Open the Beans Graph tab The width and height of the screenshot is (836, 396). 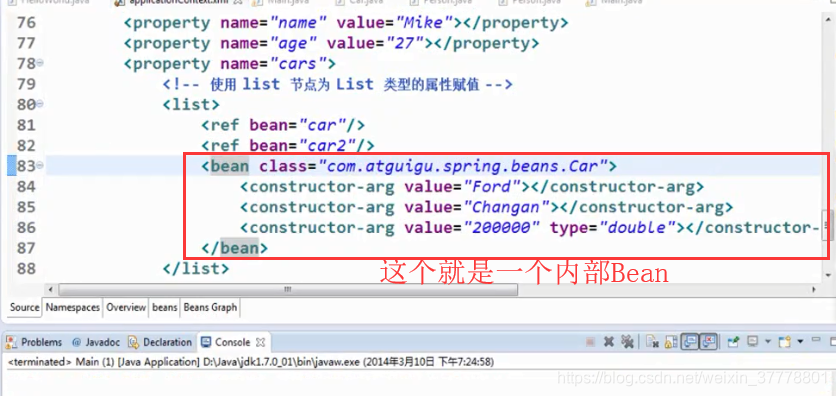[210, 307]
